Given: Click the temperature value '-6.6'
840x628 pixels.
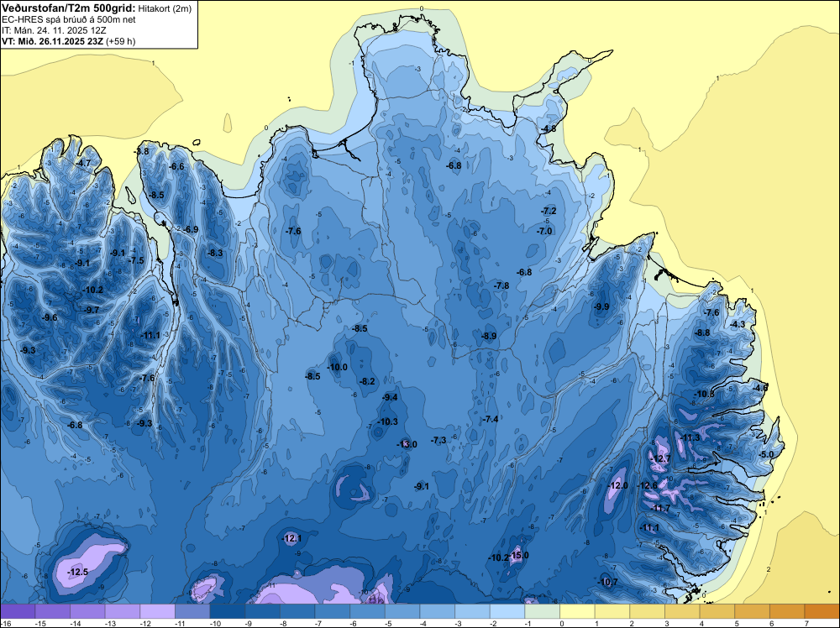Looking at the screenshot, I should (x=176, y=166).
